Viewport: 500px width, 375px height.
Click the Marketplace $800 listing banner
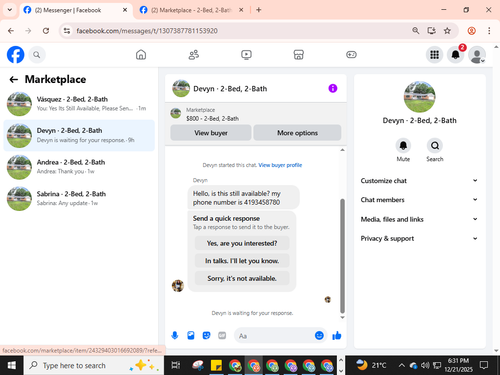pyautogui.click(x=256, y=114)
